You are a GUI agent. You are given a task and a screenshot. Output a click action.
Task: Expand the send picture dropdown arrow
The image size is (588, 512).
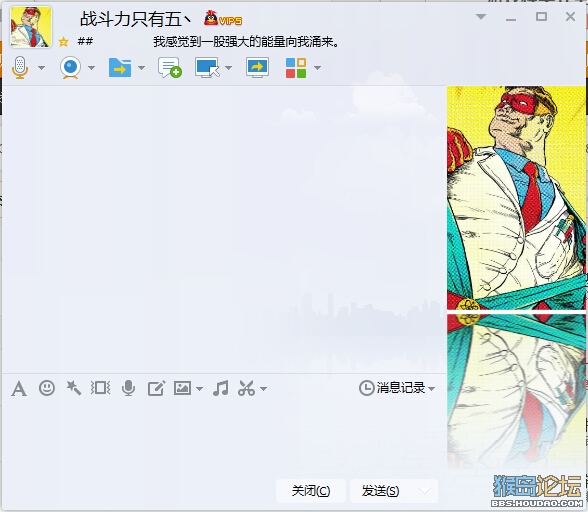coord(200,389)
